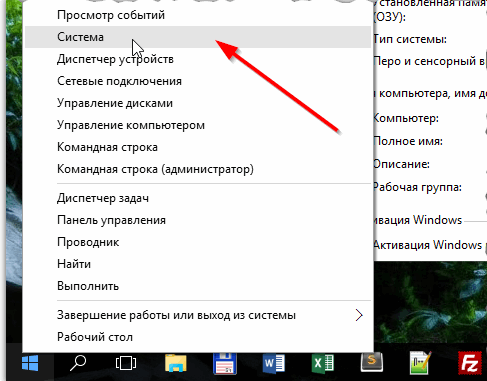The height and width of the screenshot is (381, 487).
Task: Open the floppy disk app in the taskbar
Action: (x=225, y=363)
